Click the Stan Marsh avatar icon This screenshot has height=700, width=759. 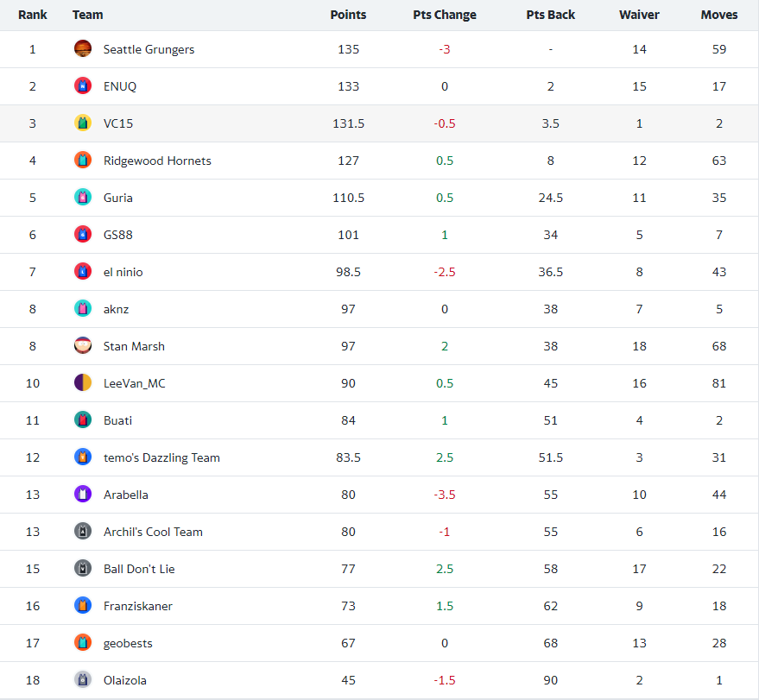[83, 346]
